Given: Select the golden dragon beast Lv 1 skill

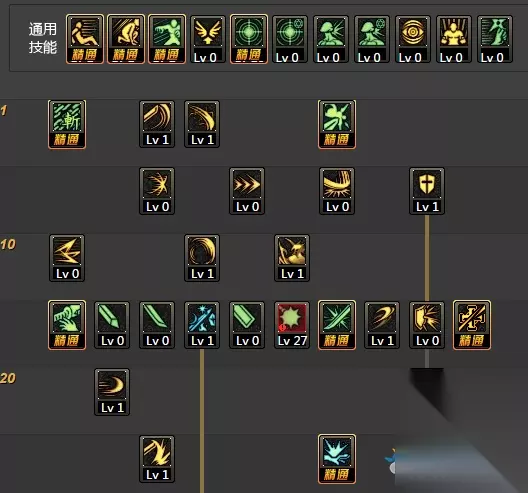Looking at the screenshot, I should point(292,258).
